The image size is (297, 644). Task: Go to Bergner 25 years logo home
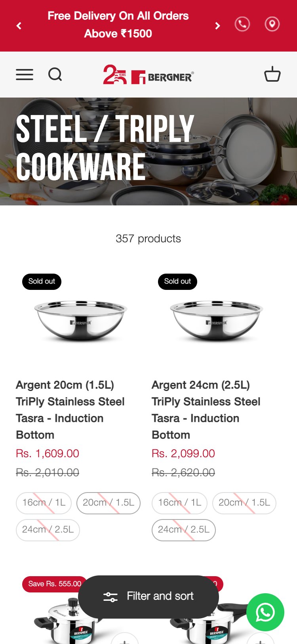(x=148, y=75)
